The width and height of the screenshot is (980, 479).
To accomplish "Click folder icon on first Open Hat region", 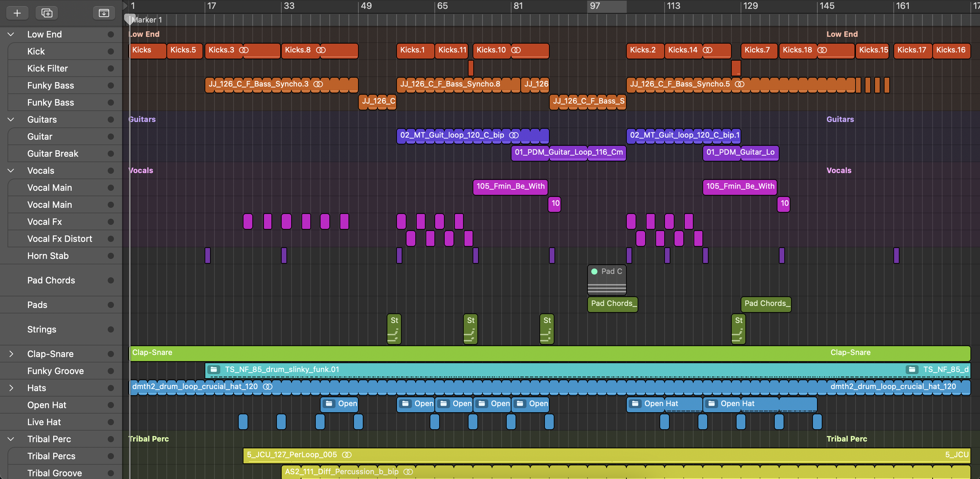I will (x=329, y=404).
